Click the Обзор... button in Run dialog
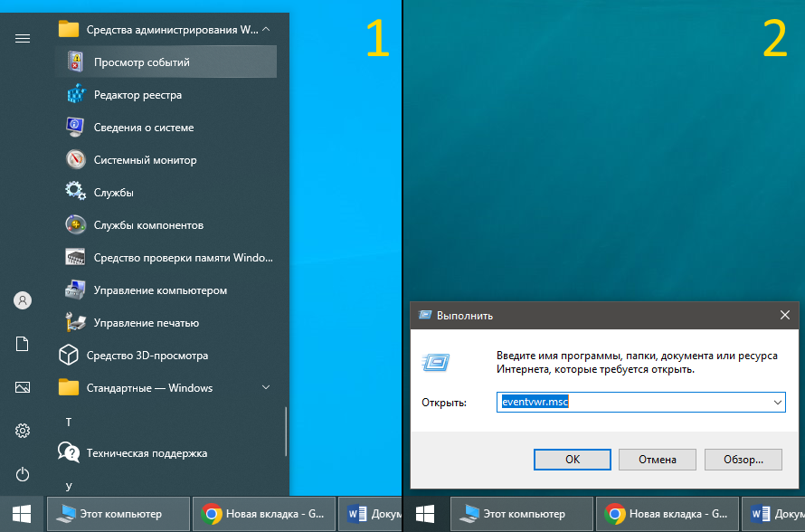This screenshot has height=532, width=805. pyautogui.click(x=743, y=459)
